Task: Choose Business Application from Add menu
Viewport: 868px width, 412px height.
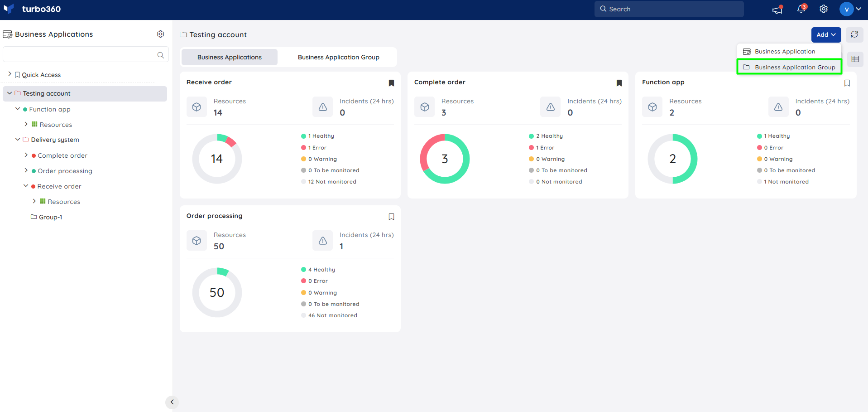Action: coord(789,51)
